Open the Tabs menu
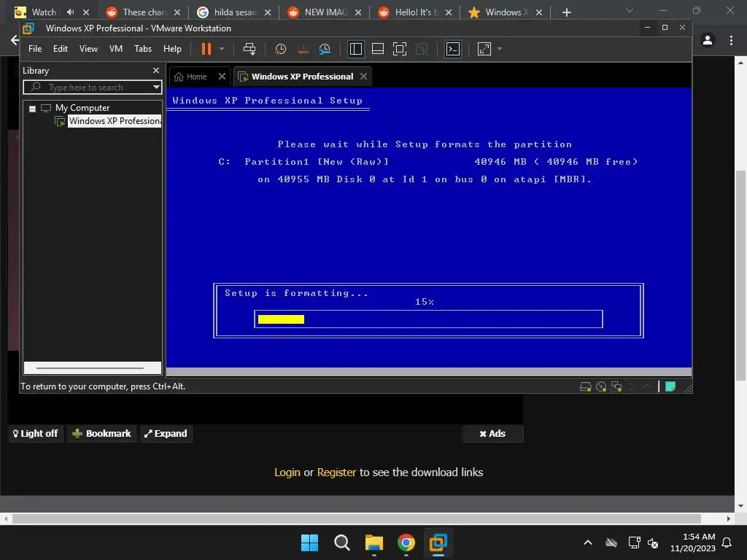 pos(142,49)
